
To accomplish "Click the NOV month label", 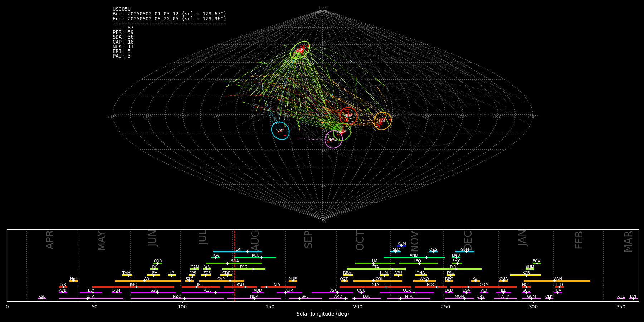I will (x=414, y=241).
